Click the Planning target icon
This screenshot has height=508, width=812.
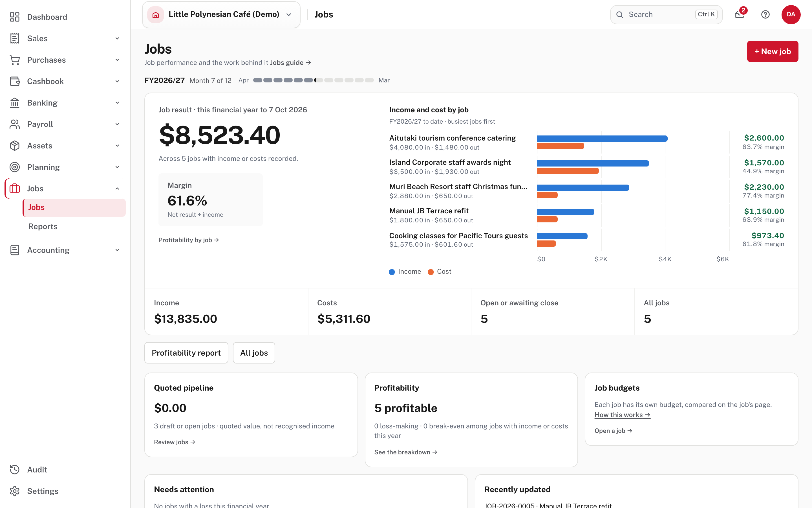[14, 167]
